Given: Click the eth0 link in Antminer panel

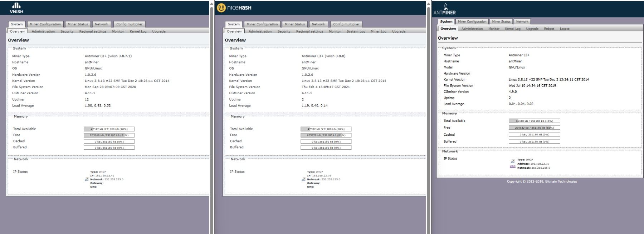Looking at the screenshot, I should click(513, 166).
